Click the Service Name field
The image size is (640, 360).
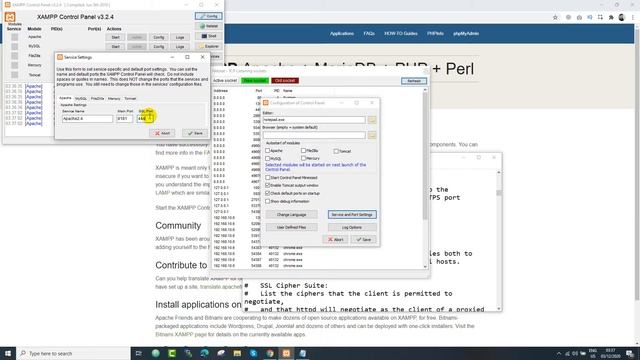(x=87, y=118)
